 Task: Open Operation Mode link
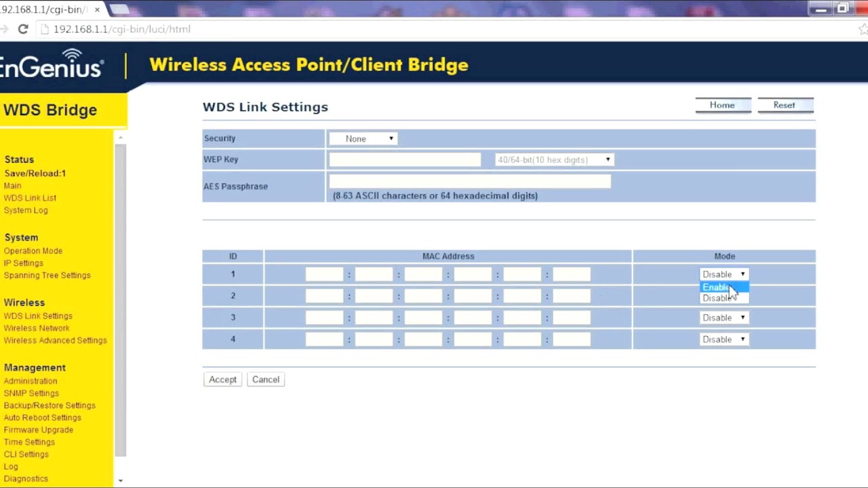[x=33, y=251]
